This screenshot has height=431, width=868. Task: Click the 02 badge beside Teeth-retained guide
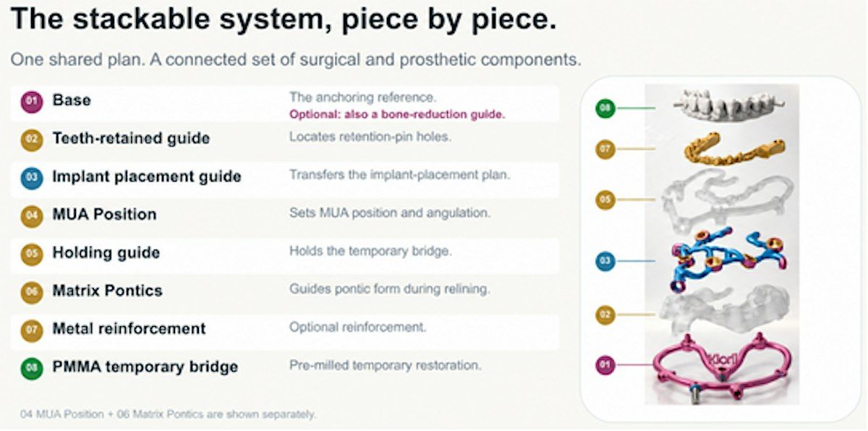click(x=31, y=139)
